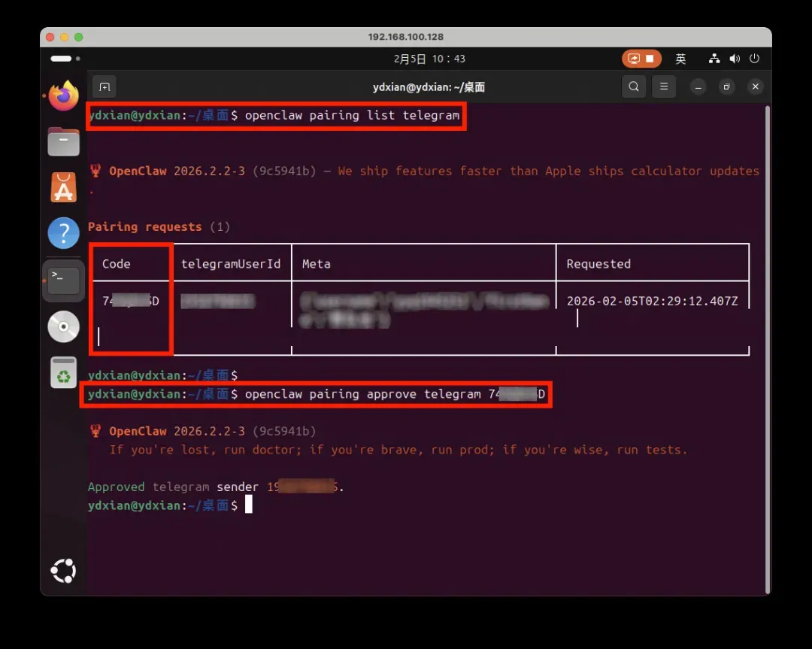Open the disc drive icon in dock

coord(64,326)
